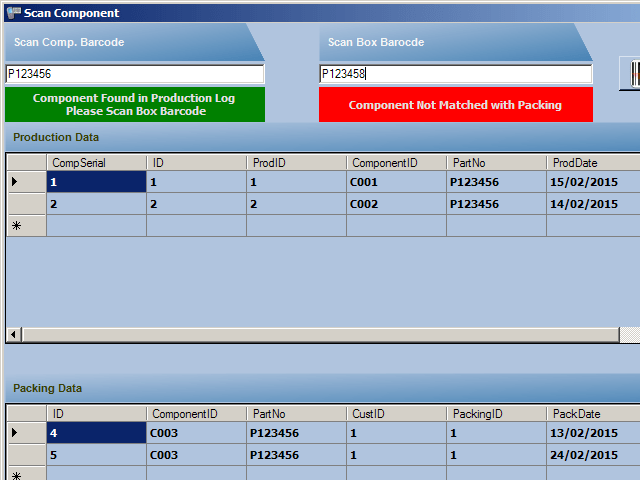The height and width of the screenshot is (480, 640).
Task: Select the 24/02/2015 pack date cell
Action: point(592,455)
